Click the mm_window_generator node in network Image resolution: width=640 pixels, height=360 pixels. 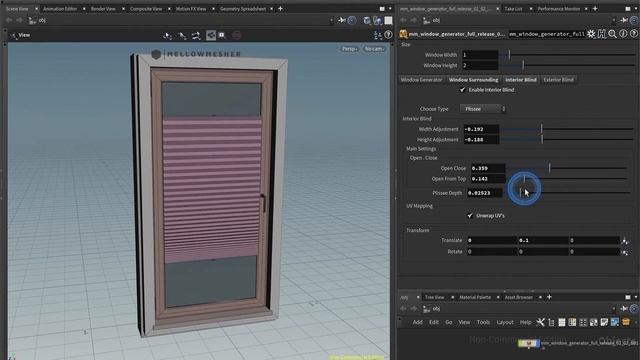[529, 344]
